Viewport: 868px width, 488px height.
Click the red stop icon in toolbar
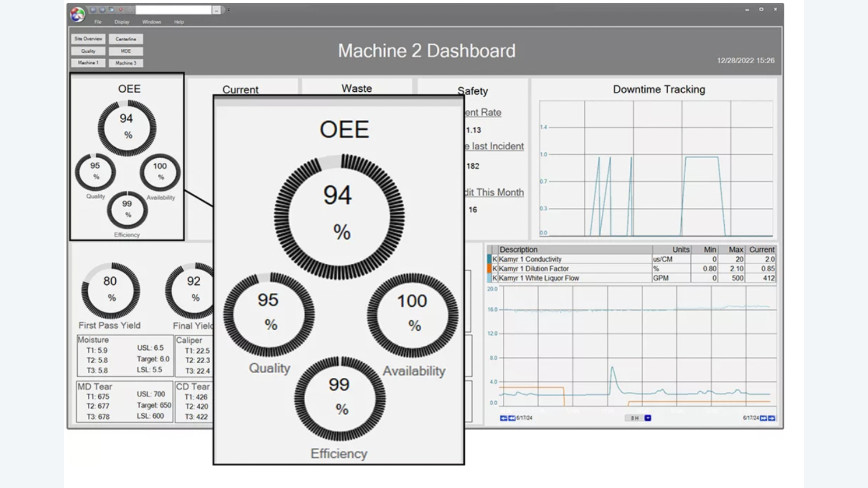120,9
